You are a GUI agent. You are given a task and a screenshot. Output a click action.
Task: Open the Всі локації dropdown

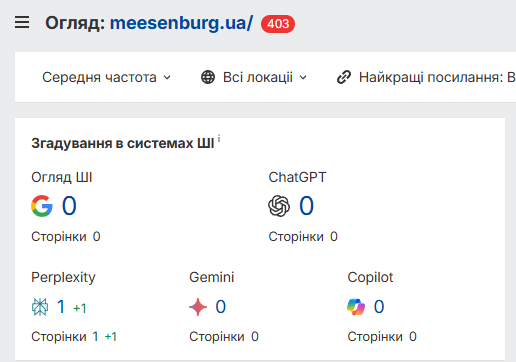coord(254,77)
